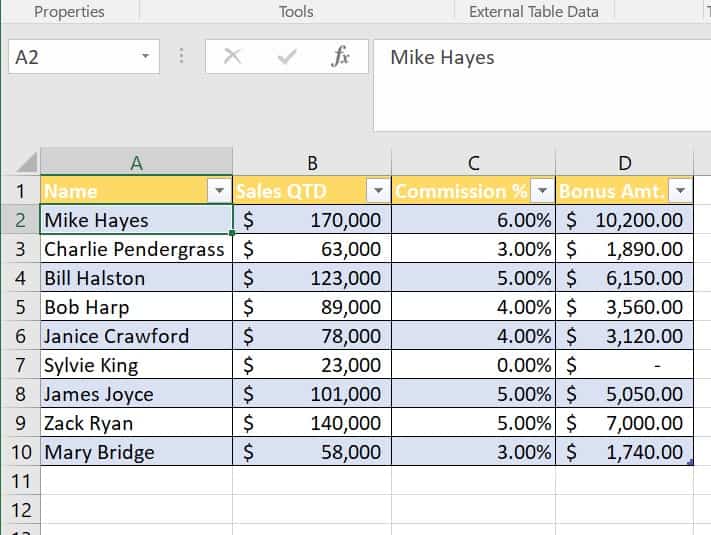711x535 pixels.
Task: Select the row 7 header
Action: [x=20, y=365]
